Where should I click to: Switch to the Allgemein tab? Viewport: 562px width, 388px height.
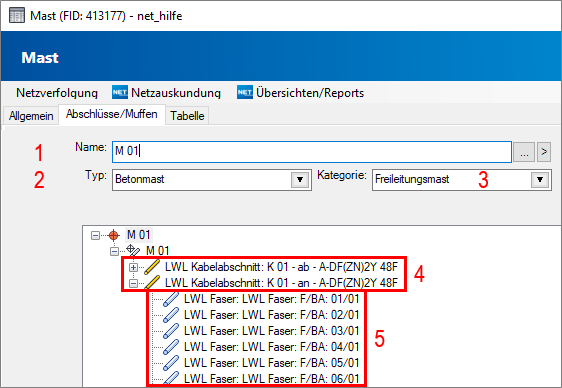point(31,116)
